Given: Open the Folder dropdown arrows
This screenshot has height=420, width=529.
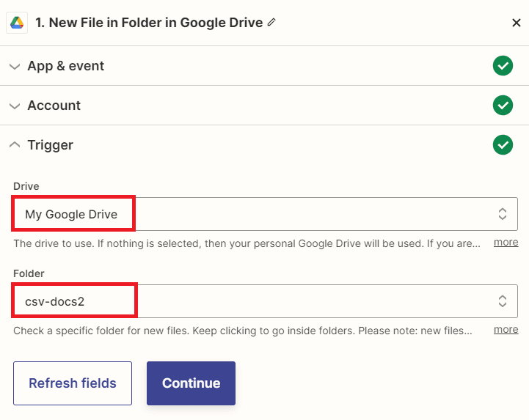Looking at the screenshot, I should (x=503, y=301).
